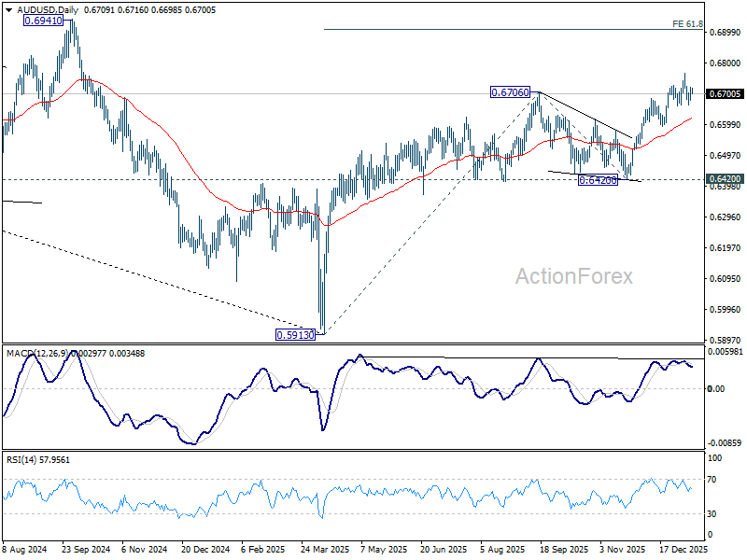
Task: Select the 0.68000 price axis value
Action: (726, 63)
